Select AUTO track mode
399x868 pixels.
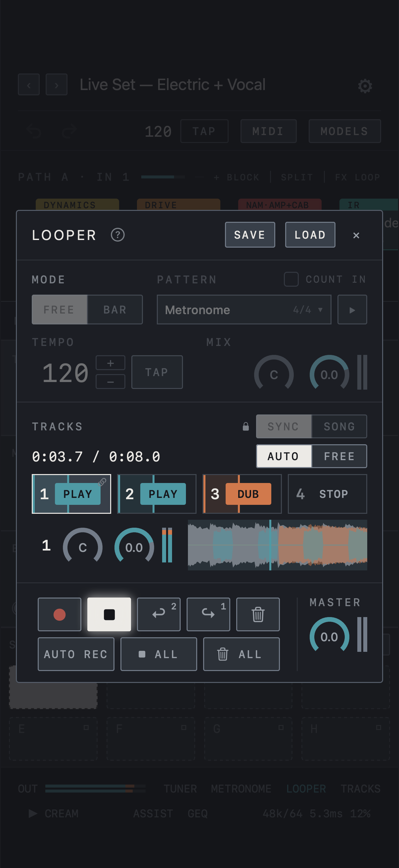[x=284, y=456]
